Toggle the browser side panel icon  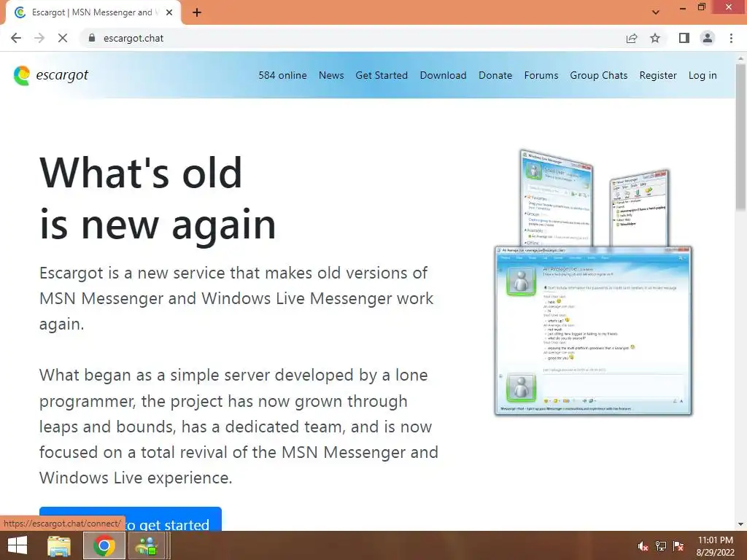[684, 38]
